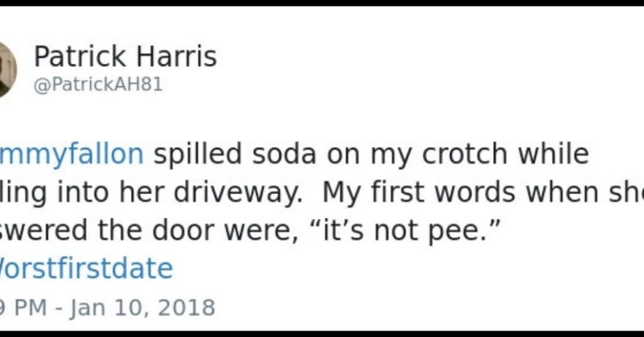Click "My first words" in the tweet
Viewport: 644px width, 337px height.
coord(419,192)
